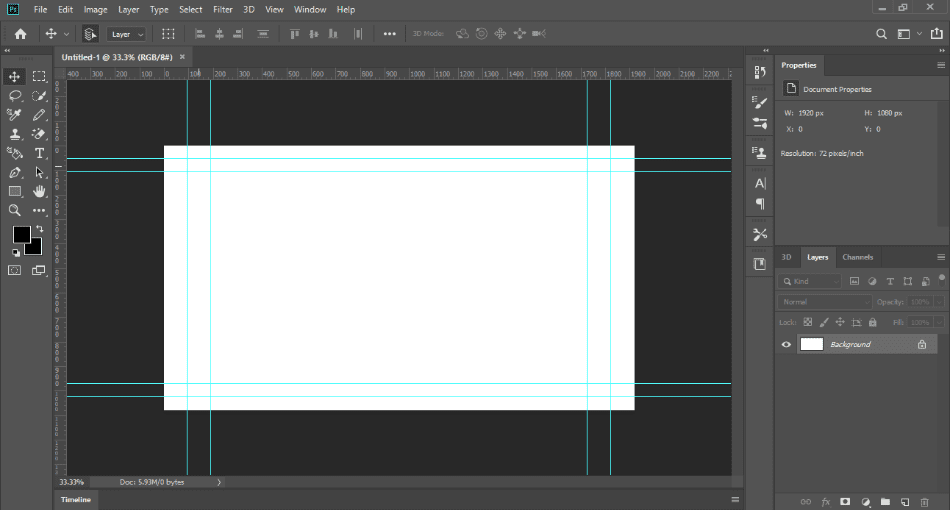Click the Home icon in options bar

point(21,34)
